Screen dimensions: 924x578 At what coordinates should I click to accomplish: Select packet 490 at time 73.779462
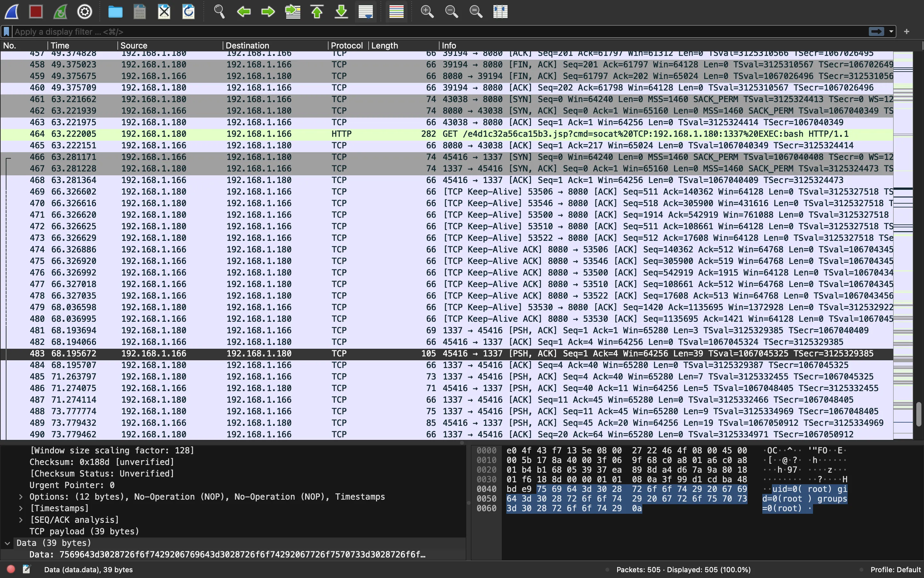[447, 434]
